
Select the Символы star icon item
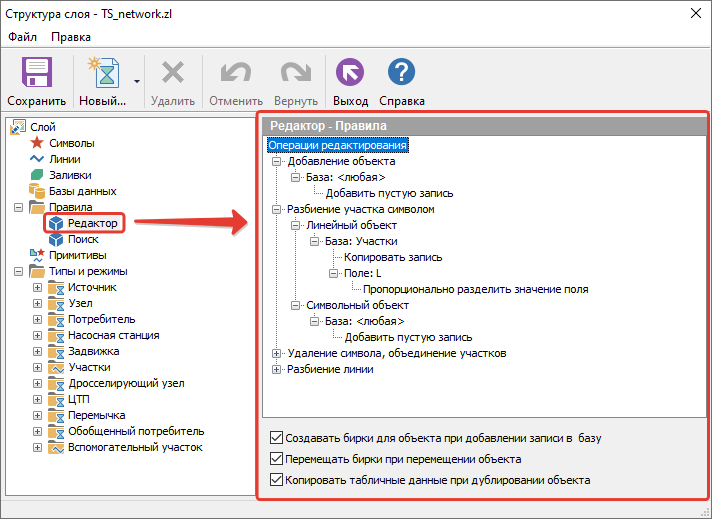71,143
